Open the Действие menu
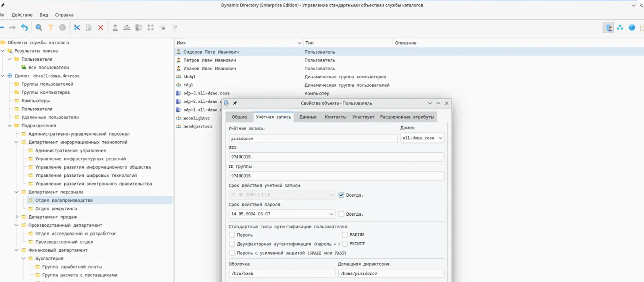 pos(22,15)
